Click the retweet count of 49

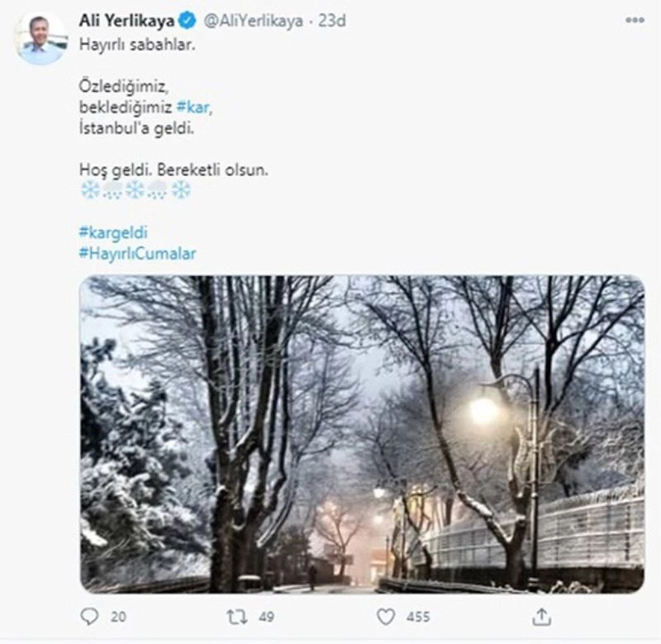coord(264,617)
